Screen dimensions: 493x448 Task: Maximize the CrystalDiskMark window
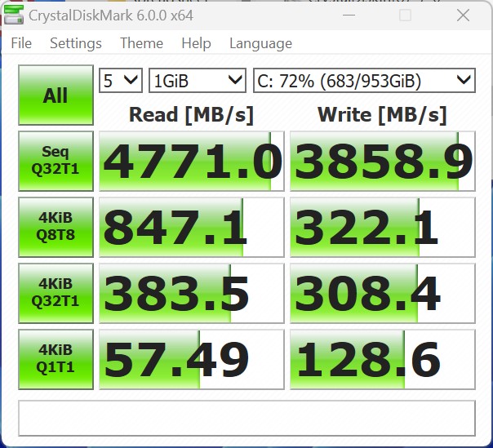406,15
